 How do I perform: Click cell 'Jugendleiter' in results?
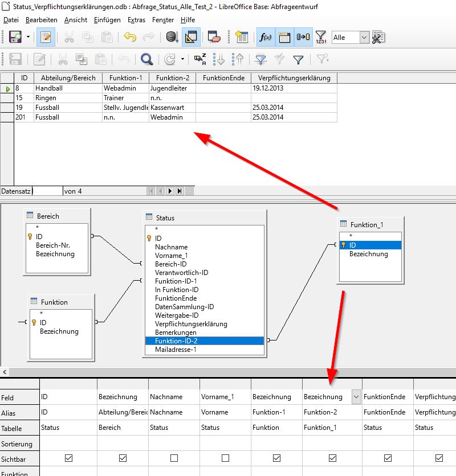[x=172, y=88]
